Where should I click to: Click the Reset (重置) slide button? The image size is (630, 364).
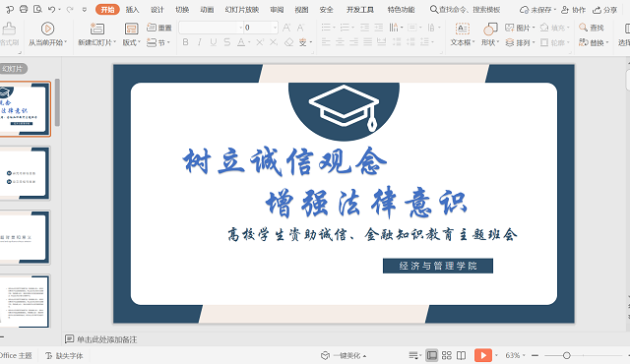click(159, 28)
